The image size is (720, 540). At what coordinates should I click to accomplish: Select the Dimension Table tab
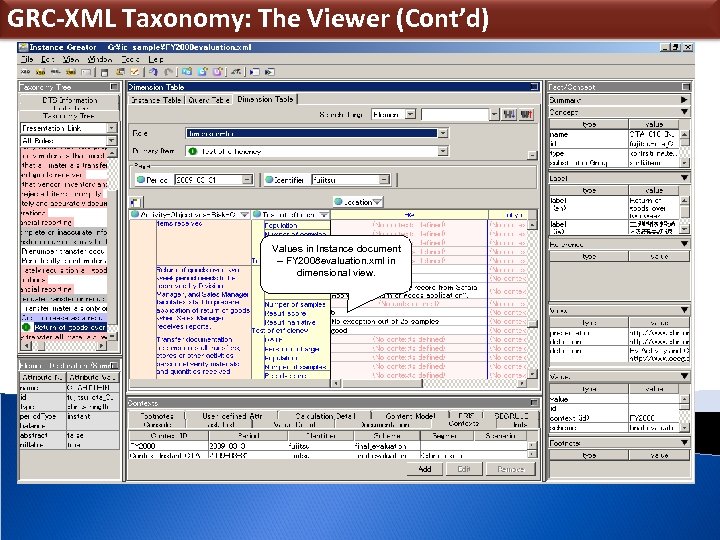point(265,99)
